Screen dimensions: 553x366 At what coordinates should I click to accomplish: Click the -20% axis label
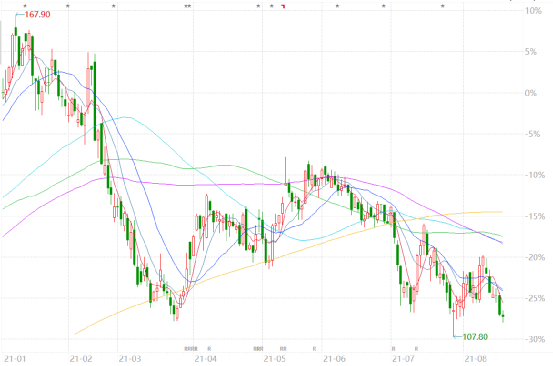click(535, 257)
